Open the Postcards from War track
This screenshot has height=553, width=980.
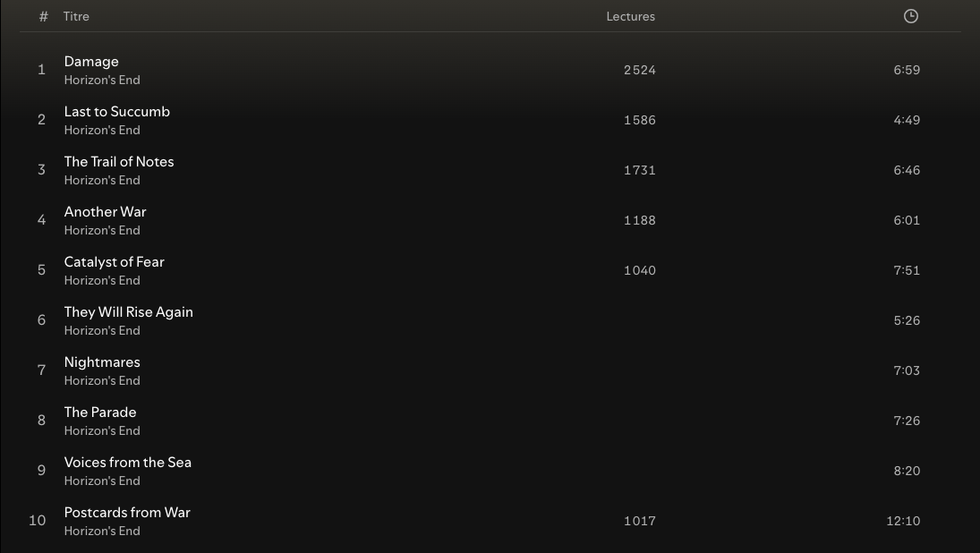(x=127, y=513)
